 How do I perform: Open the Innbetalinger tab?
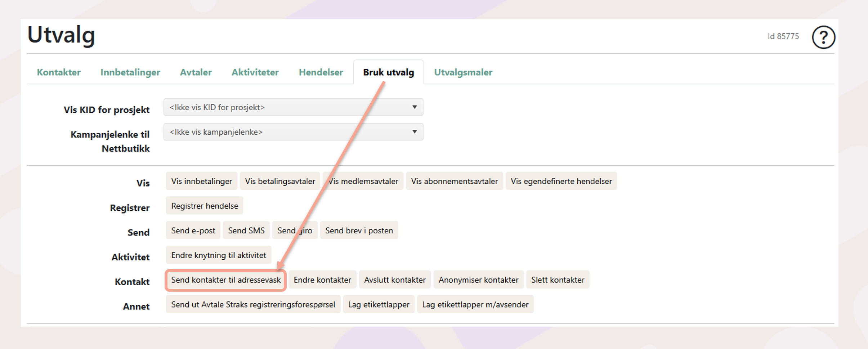(x=130, y=72)
